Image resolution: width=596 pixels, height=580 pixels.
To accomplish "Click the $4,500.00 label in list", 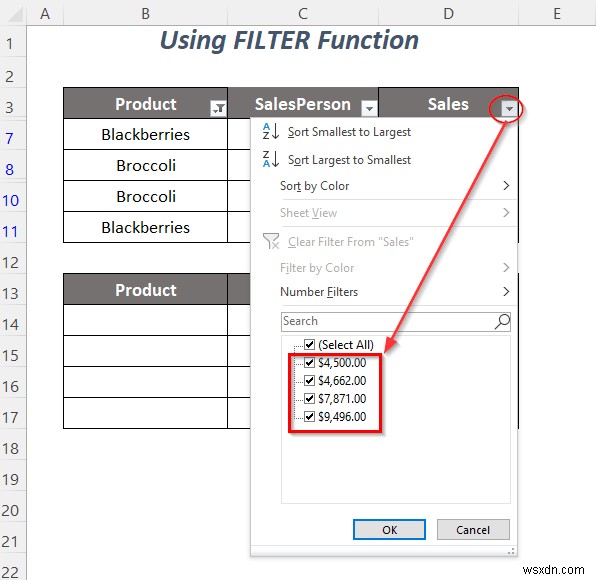I will pyautogui.click(x=342, y=363).
